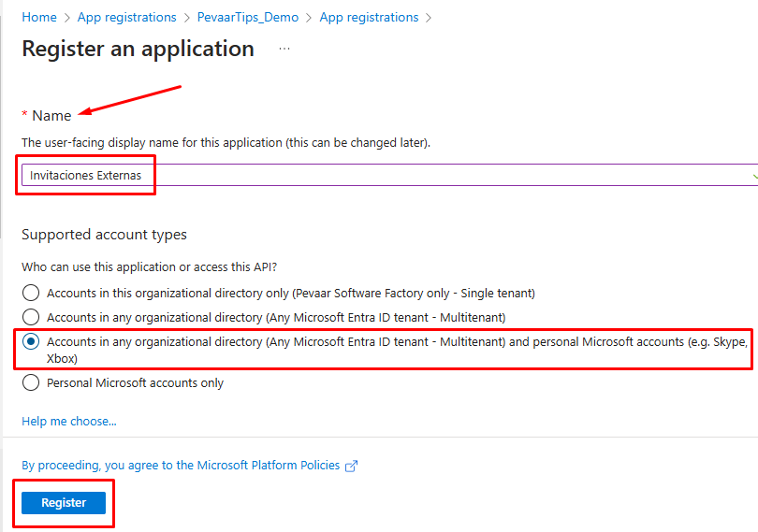Open the first App registrations breadcrumb
758x532 pixels.
tap(126, 18)
